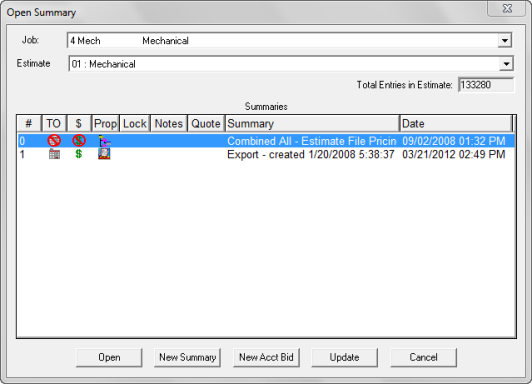This screenshot has width=532, height=384.
Task: Select the Combined All - Estimate File Pricin summary
Action: (x=312, y=141)
